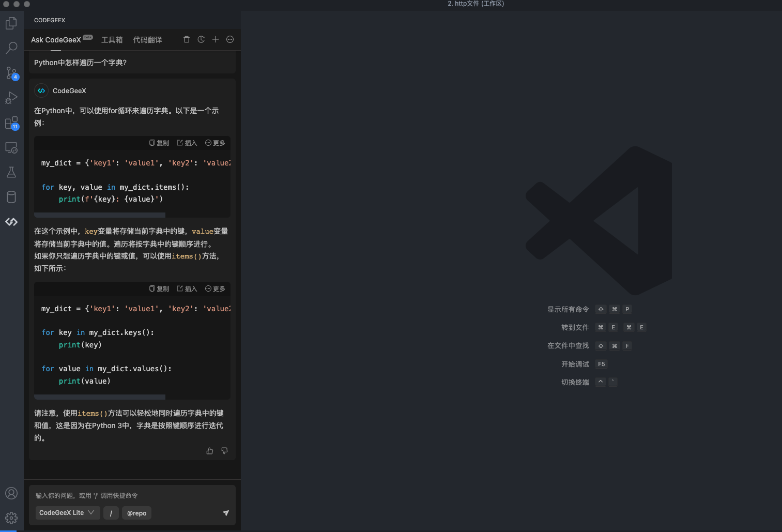
Task: Open chat history clock icon
Action: click(201, 39)
